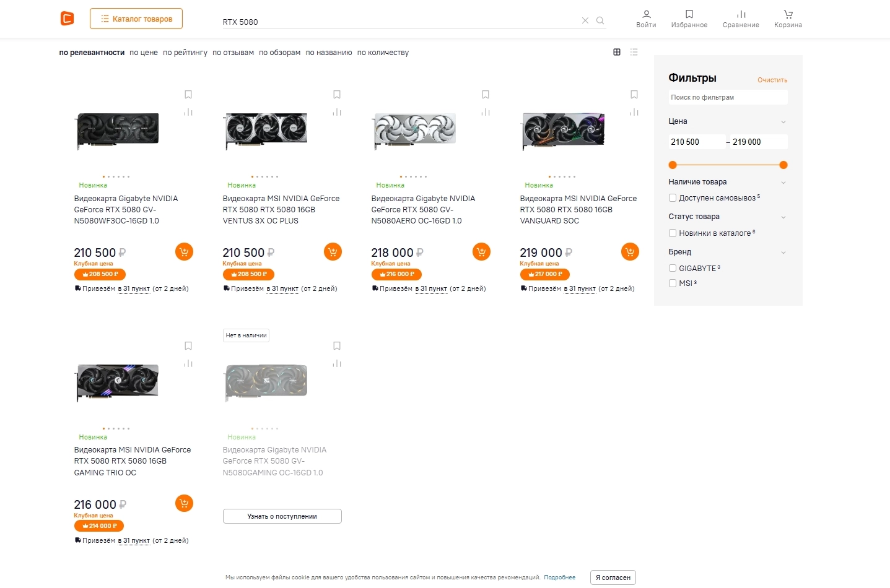Click the magnifier search icon
The height and width of the screenshot is (588, 890).
pyautogui.click(x=600, y=20)
